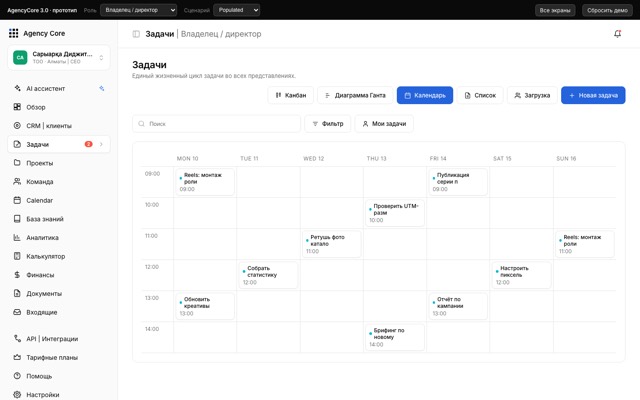Image resolution: width=640 pixels, height=400 pixels.
Task: Click the Настройки gear icon
Action: coord(17,394)
